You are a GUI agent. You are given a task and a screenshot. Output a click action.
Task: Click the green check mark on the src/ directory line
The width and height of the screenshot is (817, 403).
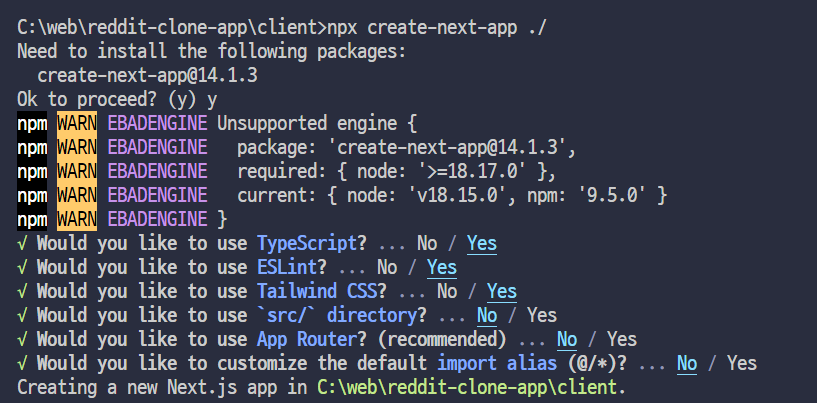click(x=22, y=315)
